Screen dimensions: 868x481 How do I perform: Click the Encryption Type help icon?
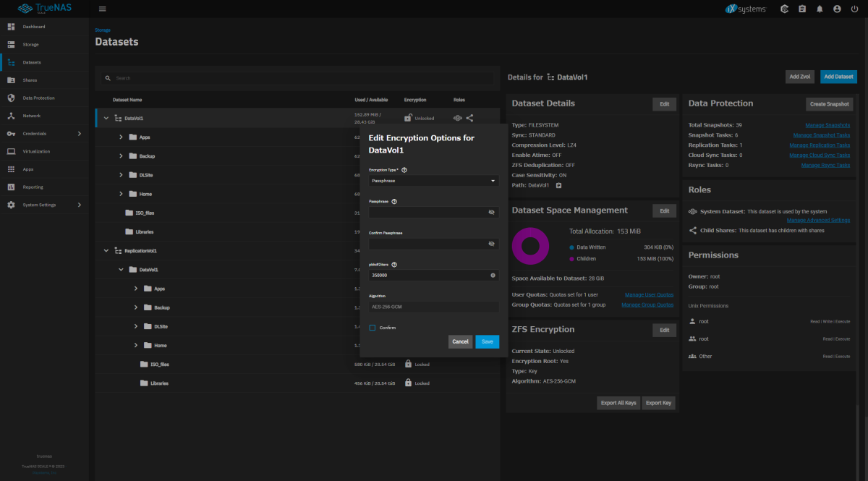[404, 170]
